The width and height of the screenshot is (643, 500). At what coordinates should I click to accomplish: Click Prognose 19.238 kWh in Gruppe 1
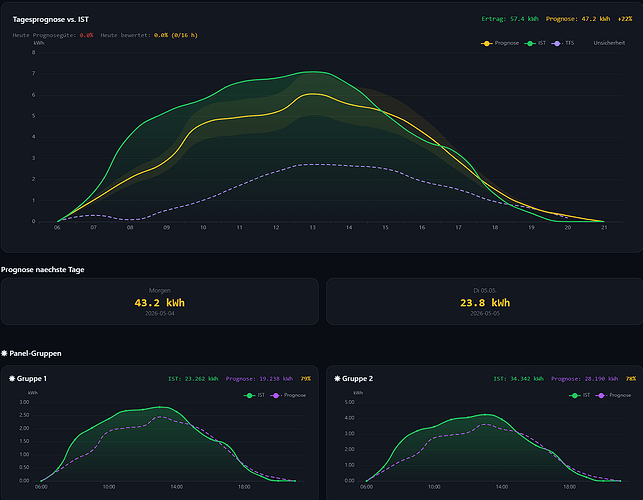[259, 379]
